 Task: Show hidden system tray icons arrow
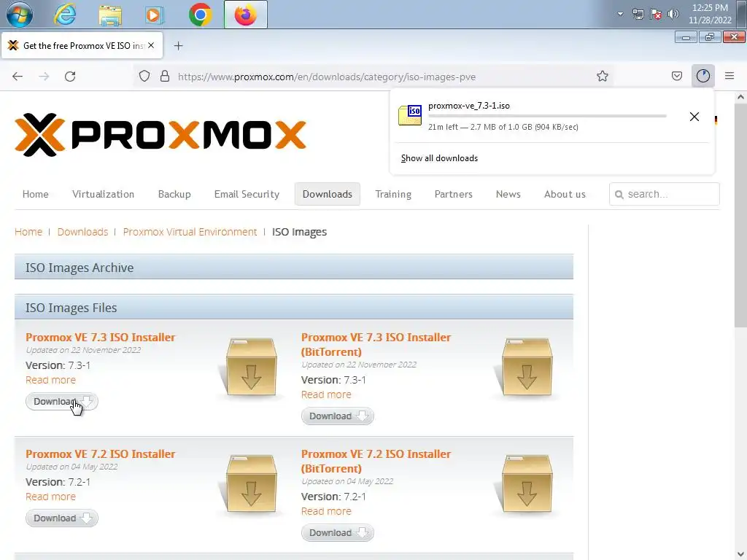pos(620,14)
